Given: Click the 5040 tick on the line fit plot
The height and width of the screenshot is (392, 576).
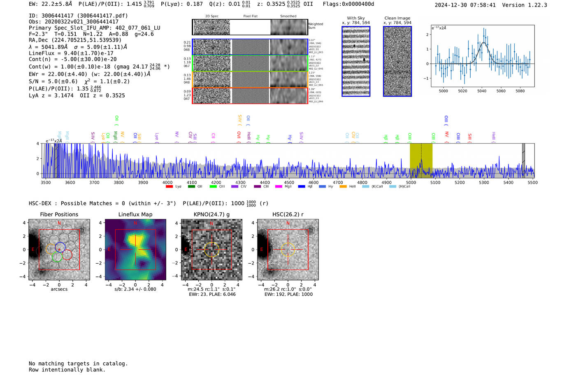Looking at the screenshot, I should point(482,91).
